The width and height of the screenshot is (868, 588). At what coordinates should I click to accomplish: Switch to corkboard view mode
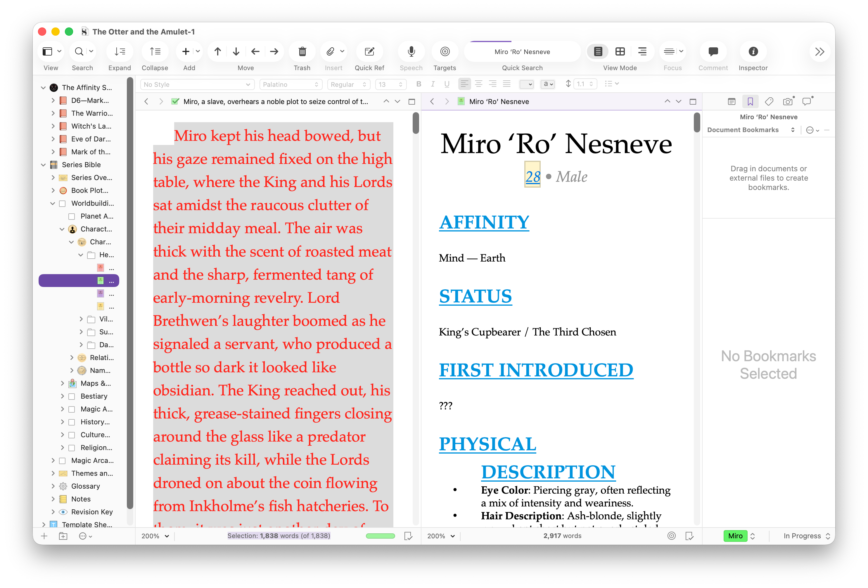(x=620, y=51)
